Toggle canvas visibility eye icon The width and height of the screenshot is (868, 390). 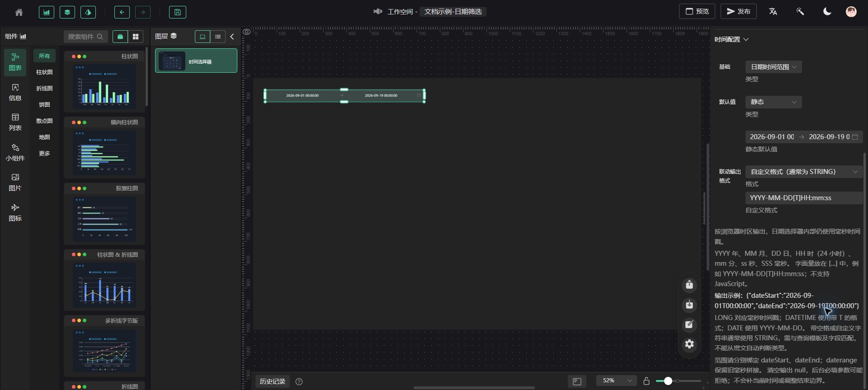246,32
